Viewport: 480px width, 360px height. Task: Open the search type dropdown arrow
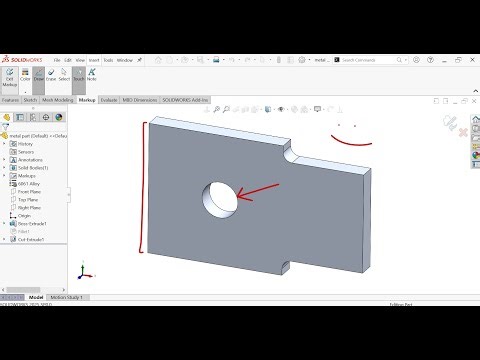tap(406, 60)
